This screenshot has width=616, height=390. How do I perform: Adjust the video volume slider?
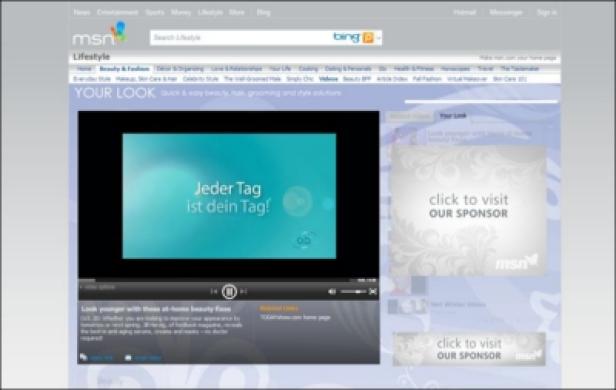(353, 291)
